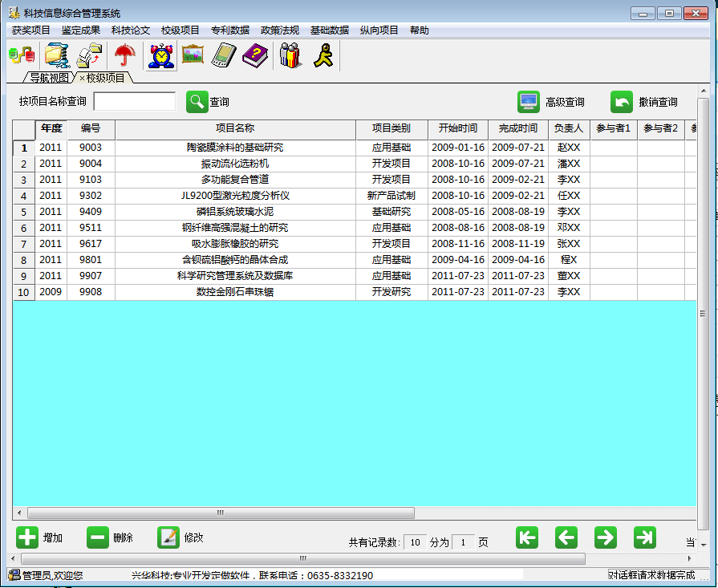The width and height of the screenshot is (718, 588).
Task: Click the framed picture toolbar icon
Action: click(x=193, y=55)
